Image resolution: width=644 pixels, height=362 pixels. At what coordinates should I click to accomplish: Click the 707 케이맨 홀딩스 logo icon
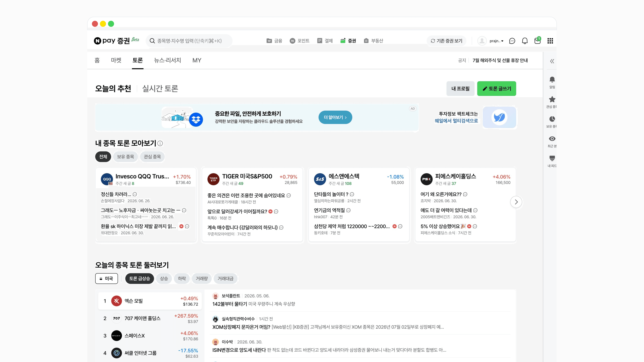tap(117, 318)
